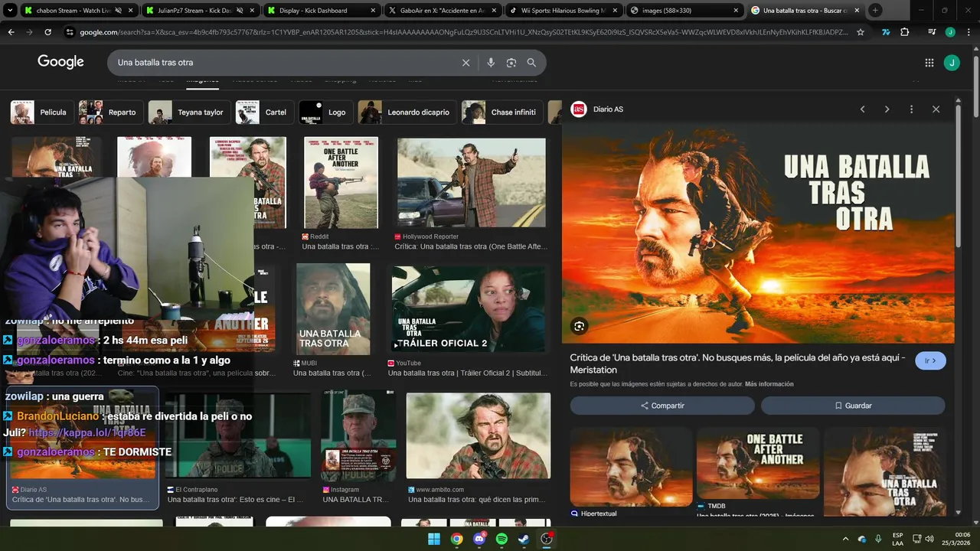The image size is (980, 551).
Task: Select the Cartel filter chip
Action: [265, 112]
